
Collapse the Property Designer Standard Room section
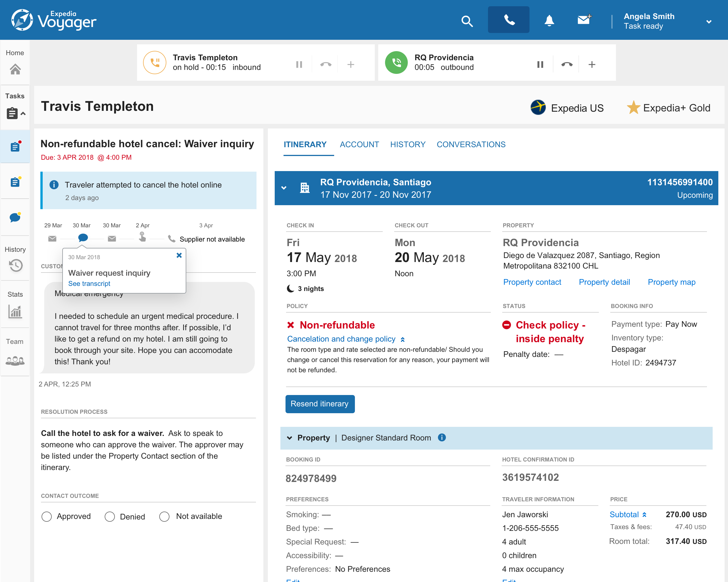[289, 438]
